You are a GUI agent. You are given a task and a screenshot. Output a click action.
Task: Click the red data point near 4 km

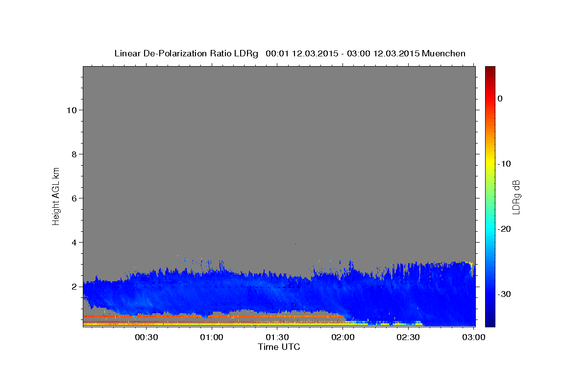(295, 244)
